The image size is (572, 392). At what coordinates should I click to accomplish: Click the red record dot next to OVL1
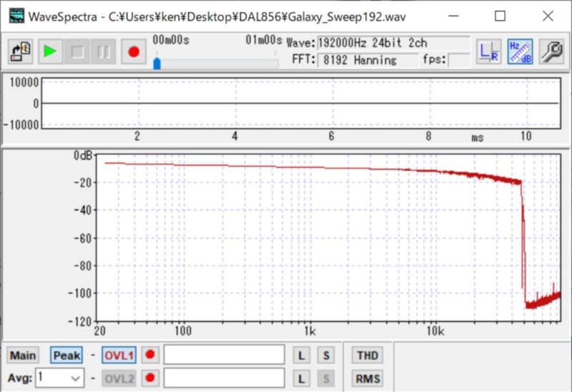[x=150, y=355]
